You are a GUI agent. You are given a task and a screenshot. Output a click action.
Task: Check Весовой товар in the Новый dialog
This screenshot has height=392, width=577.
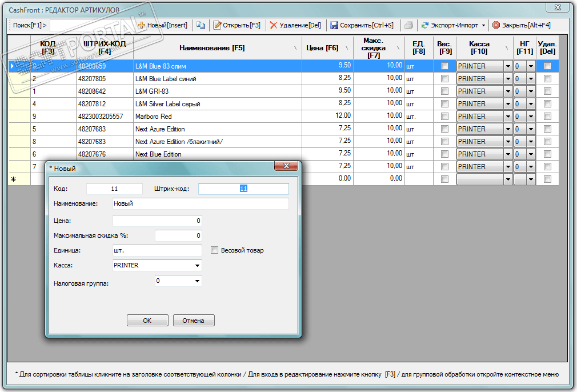(x=215, y=250)
